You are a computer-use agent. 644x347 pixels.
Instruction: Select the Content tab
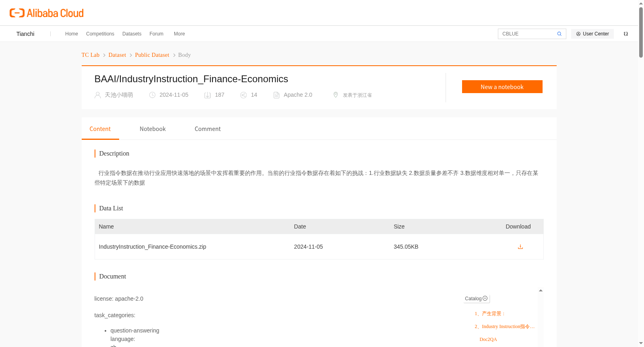click(100, 129)
